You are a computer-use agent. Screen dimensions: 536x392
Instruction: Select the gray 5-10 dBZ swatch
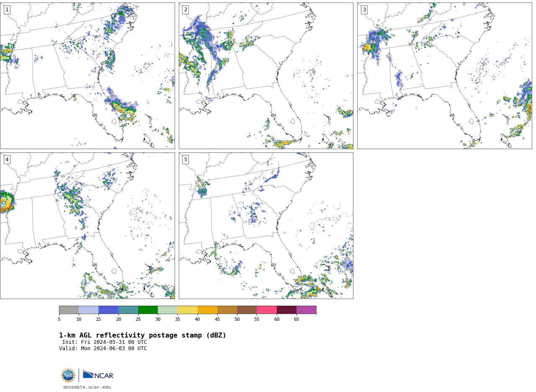tap(69, 310)
